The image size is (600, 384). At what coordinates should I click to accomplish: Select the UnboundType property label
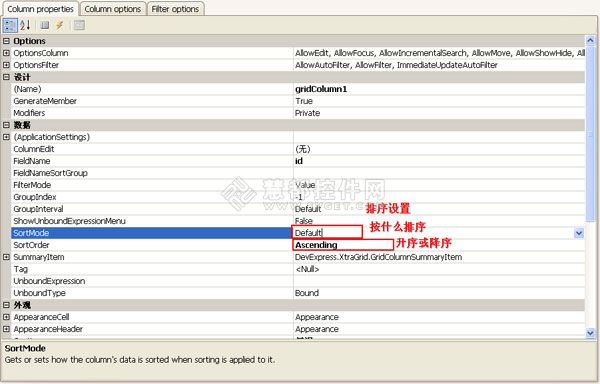tap(39, 293)
